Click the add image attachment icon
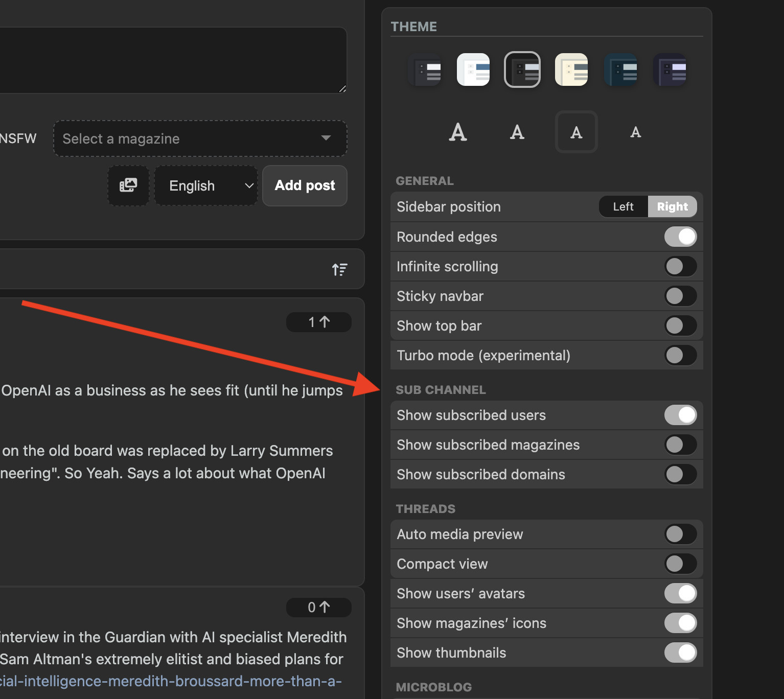The width and height of the screenshot is (784, 699). tap(128, 185)
